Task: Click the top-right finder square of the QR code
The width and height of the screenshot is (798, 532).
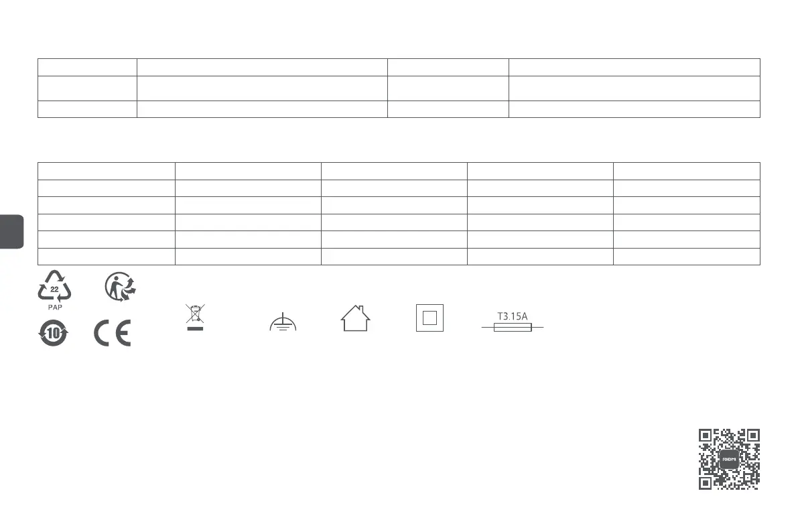Action: (752, 436)
